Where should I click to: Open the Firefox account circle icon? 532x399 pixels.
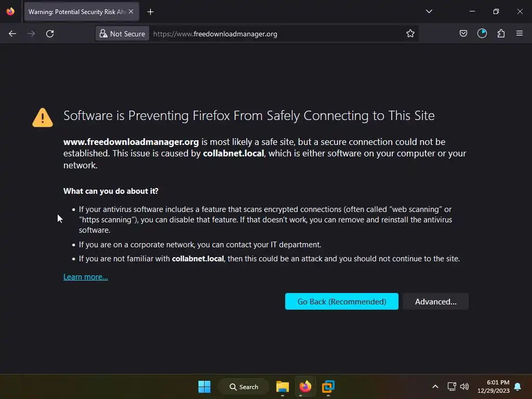482,33
